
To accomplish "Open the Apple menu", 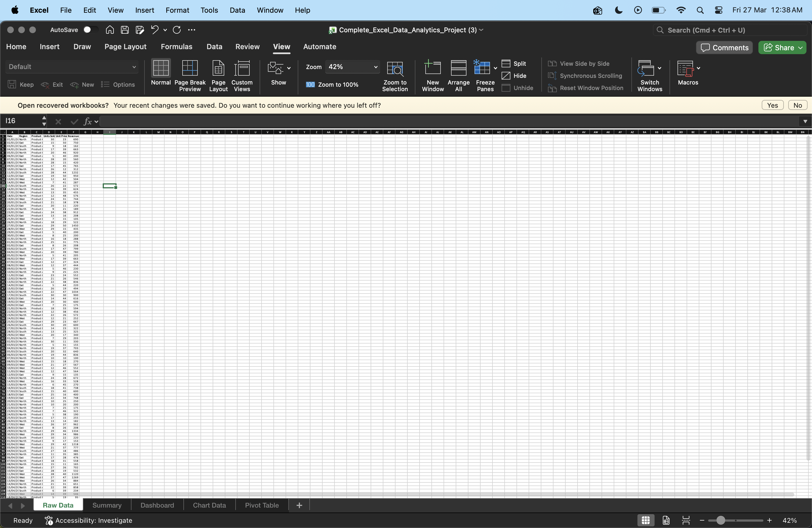I will [15, 10].
